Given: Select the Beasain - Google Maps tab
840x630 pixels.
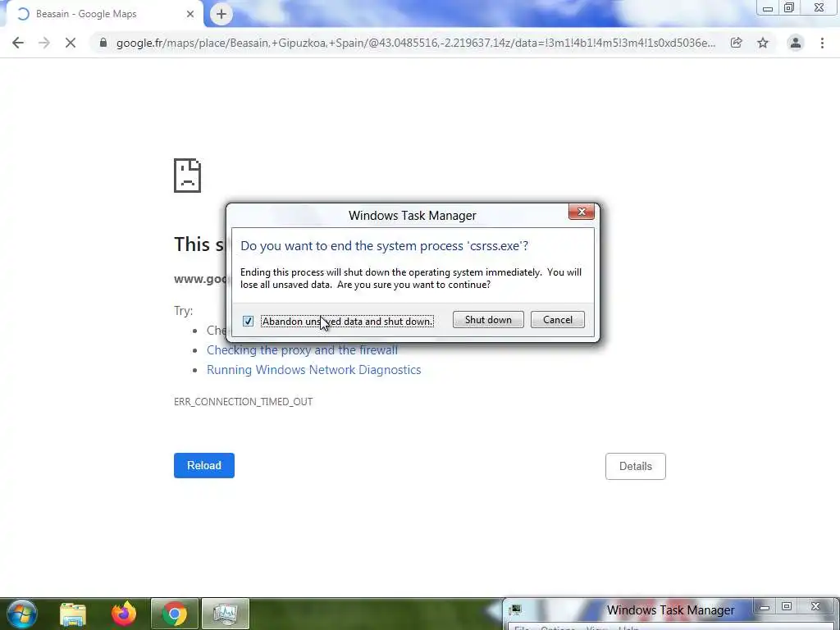Looking at the screenshot, I should tap(104, 15).
